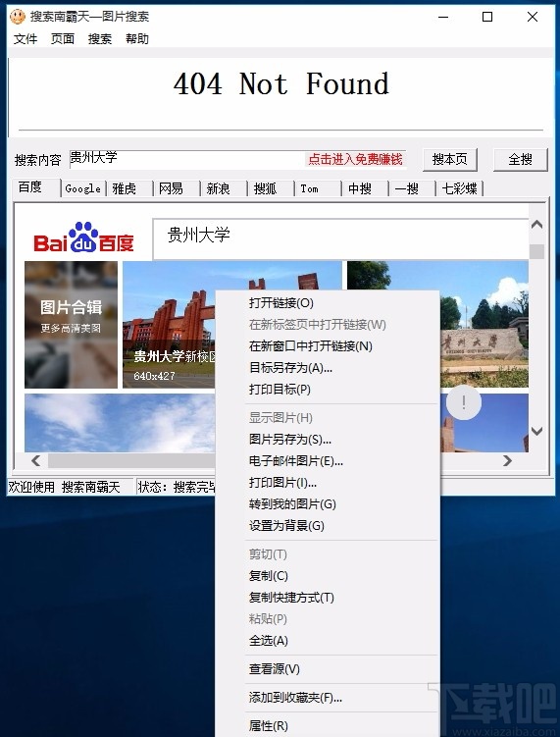Switch to the 新浪 tab
This screenshot has width=560, height=737.
224,188
